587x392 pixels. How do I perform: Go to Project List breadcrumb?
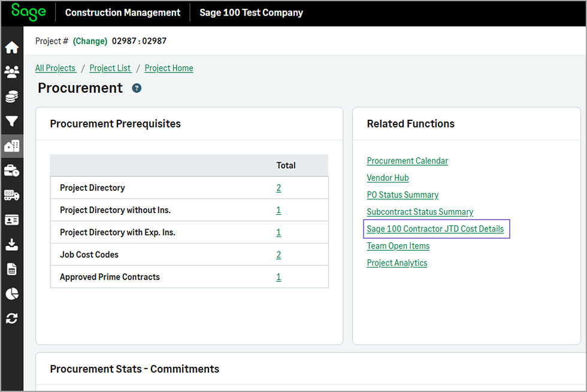point(110,68)
